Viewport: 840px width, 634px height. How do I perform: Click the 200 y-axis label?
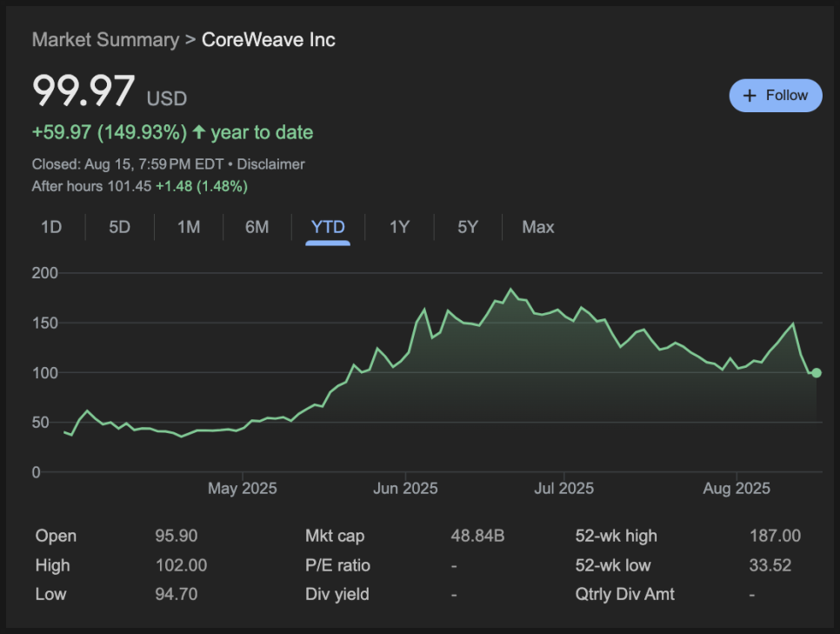(44, 273)
